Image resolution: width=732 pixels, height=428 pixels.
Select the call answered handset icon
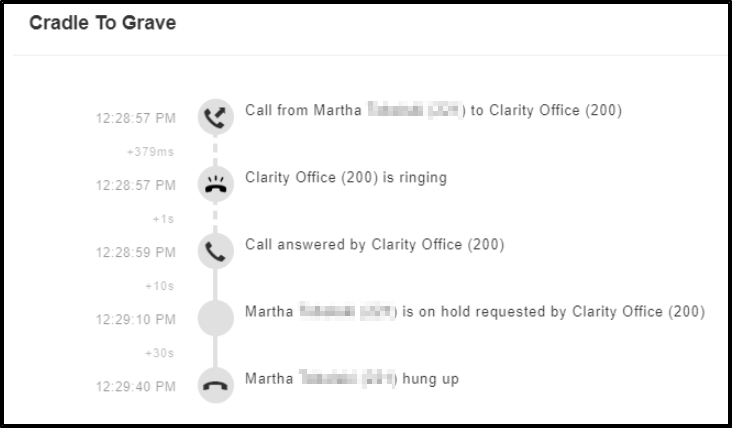215,252
